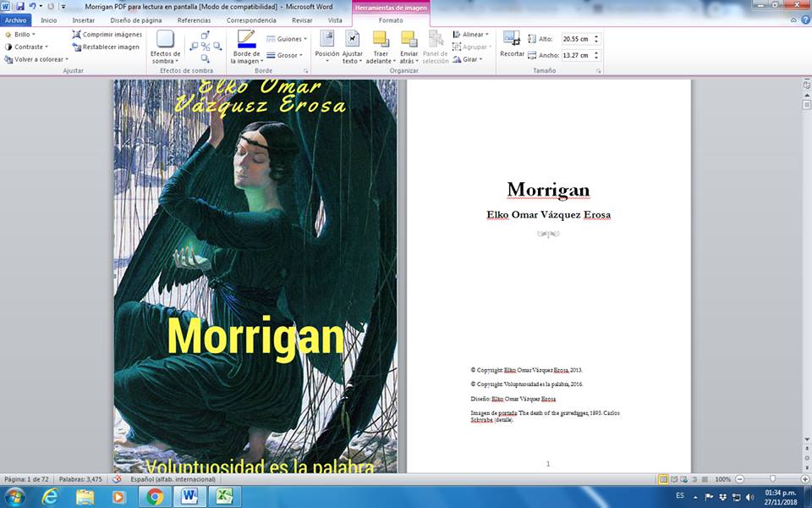Image resolution: width=812 pixels, height=508 pixels.
Task: Expand the Alinear dropdown
Action: coord(471,35)
